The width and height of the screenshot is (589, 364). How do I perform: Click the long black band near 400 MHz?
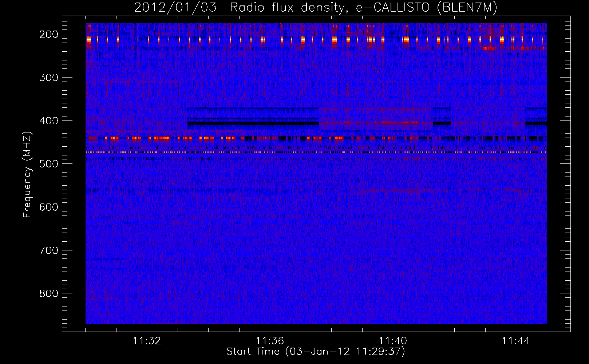[253, 123]
